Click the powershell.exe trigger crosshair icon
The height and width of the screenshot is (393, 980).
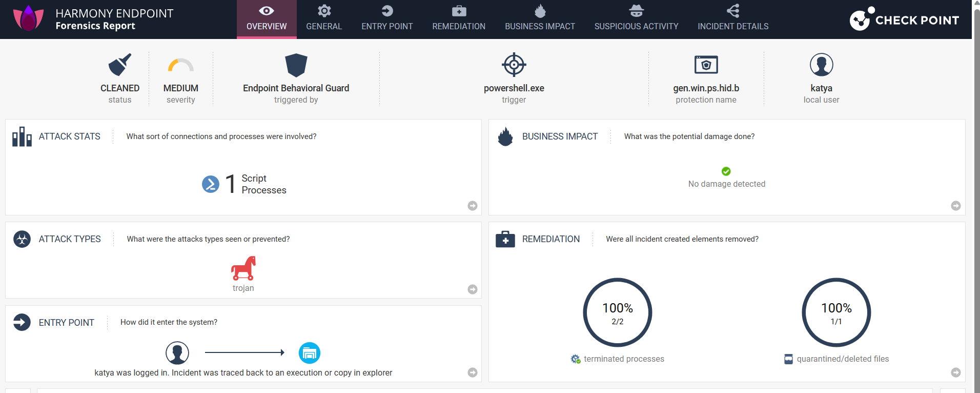click(x=514, y=65)
